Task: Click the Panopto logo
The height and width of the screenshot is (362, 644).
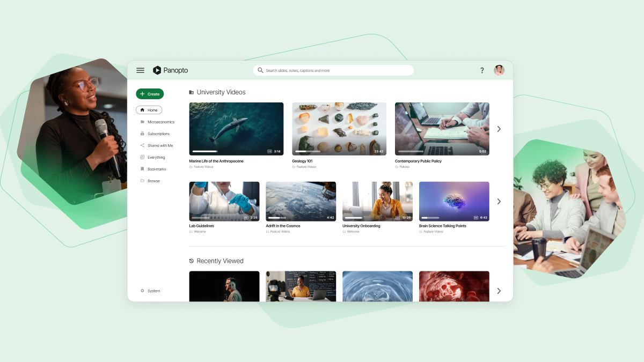Action: tap(170, 70)
